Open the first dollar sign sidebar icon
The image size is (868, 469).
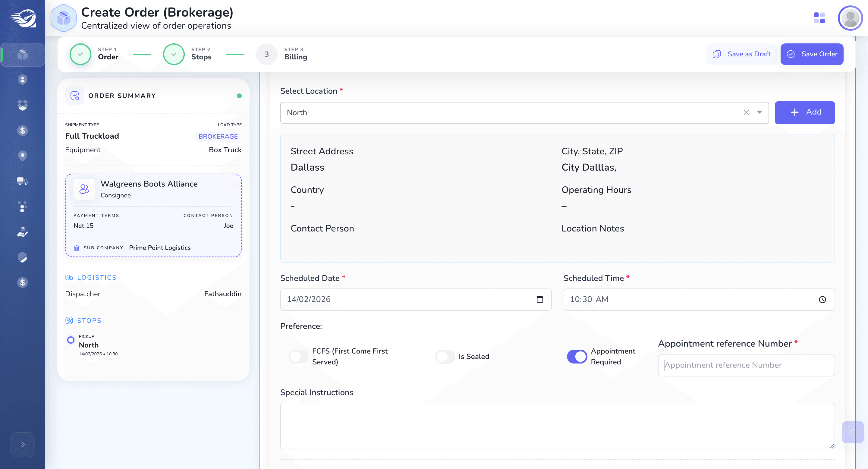coord(23,131)
